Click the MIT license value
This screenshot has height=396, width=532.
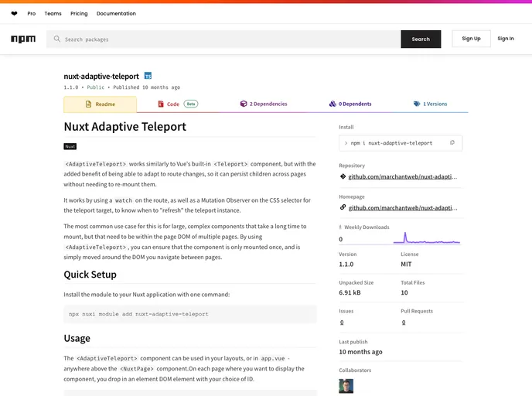tap(406, 265)
